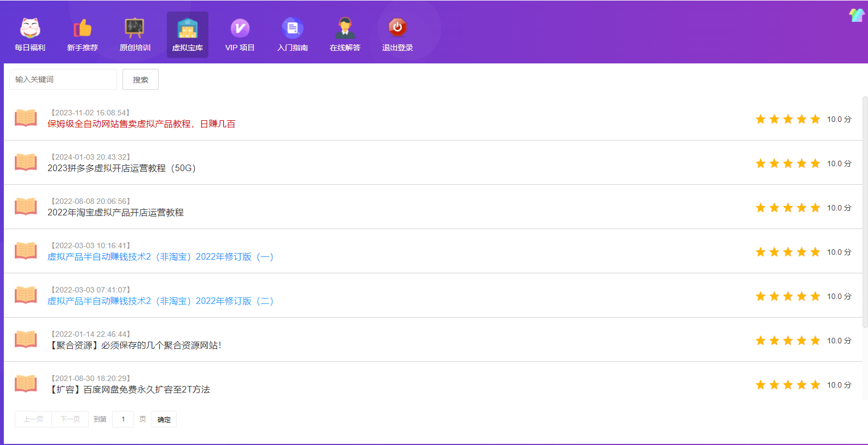
Task: Open 2023拼多多虚拟开店运营教程 link
Action: coord(121,168)
